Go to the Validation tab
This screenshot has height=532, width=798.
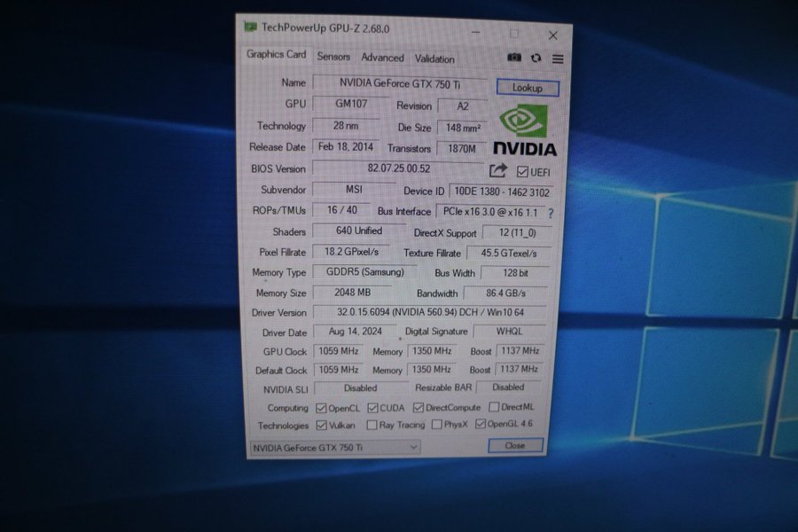[x=434, y=59]
